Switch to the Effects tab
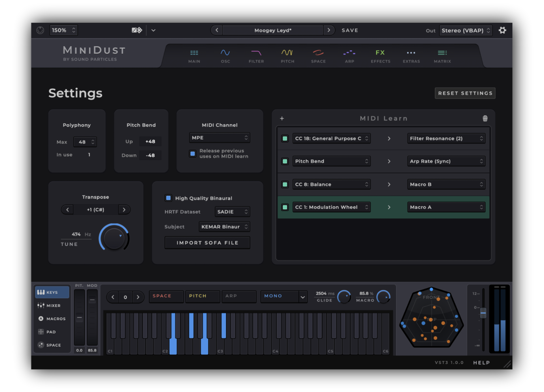544x392 pixels. pos(380,56)
